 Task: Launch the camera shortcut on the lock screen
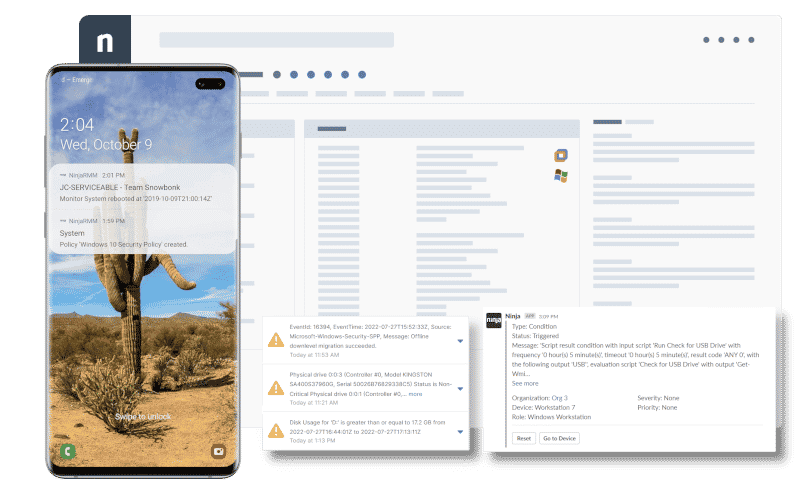tap(218, 451)
